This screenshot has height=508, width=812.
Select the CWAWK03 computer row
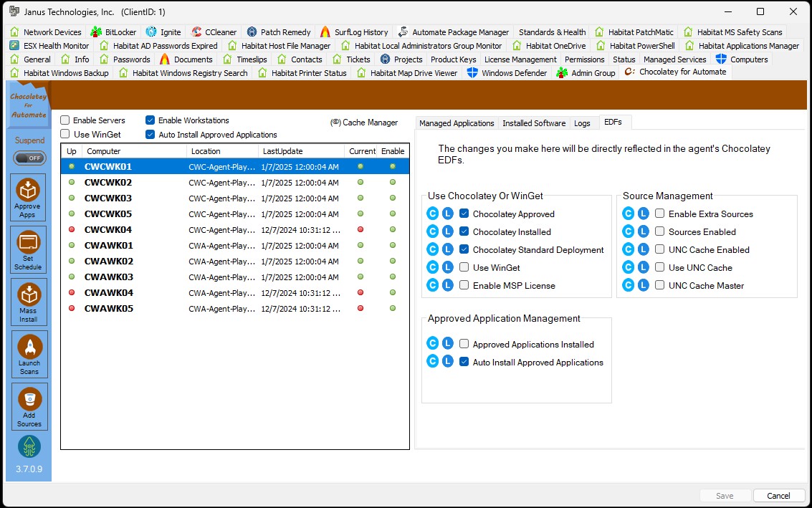pos(235,277)
